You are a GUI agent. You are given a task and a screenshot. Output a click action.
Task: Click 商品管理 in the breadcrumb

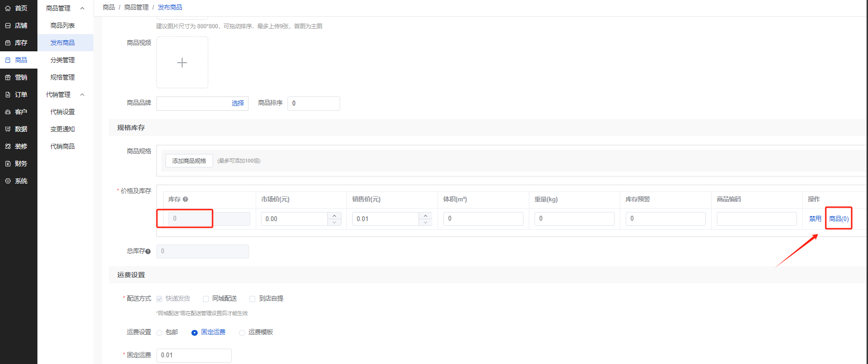click(x=136, y=7)
